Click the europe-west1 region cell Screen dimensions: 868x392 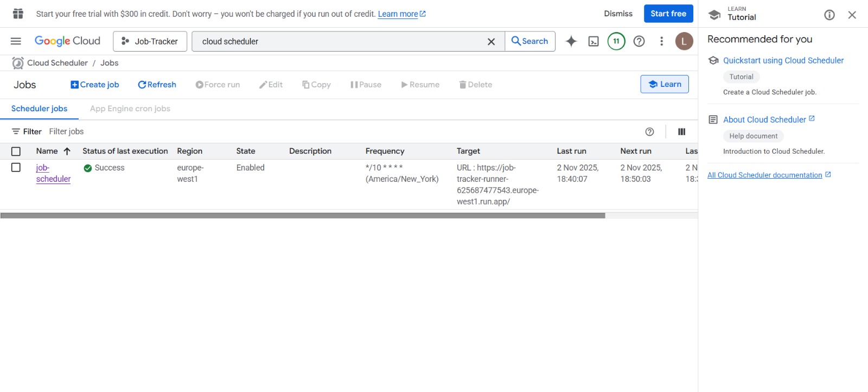190,173
